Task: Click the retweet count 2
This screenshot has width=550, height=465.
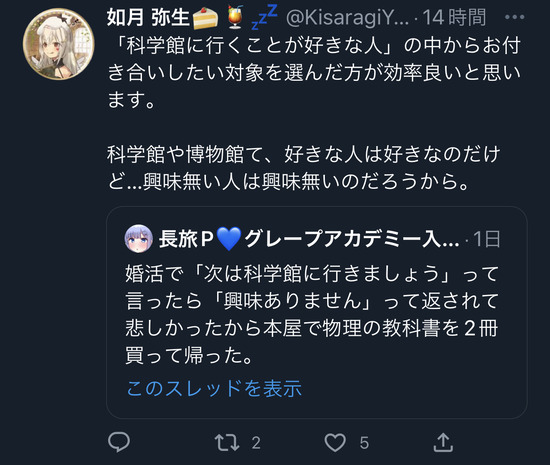Action: [x=256, y=443]
